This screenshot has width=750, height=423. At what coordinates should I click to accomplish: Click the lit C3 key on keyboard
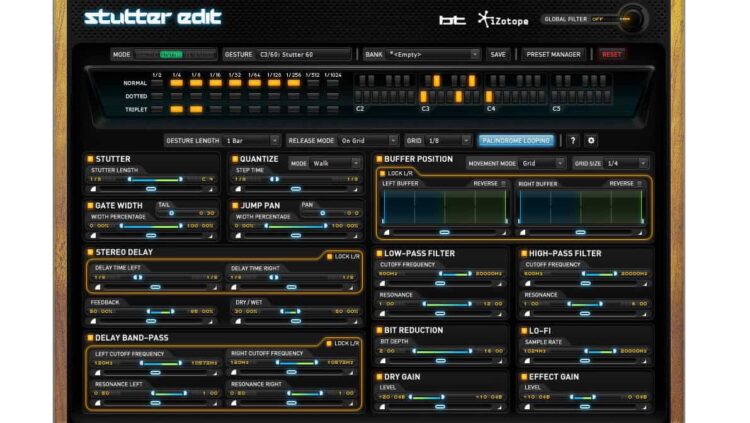423,97
